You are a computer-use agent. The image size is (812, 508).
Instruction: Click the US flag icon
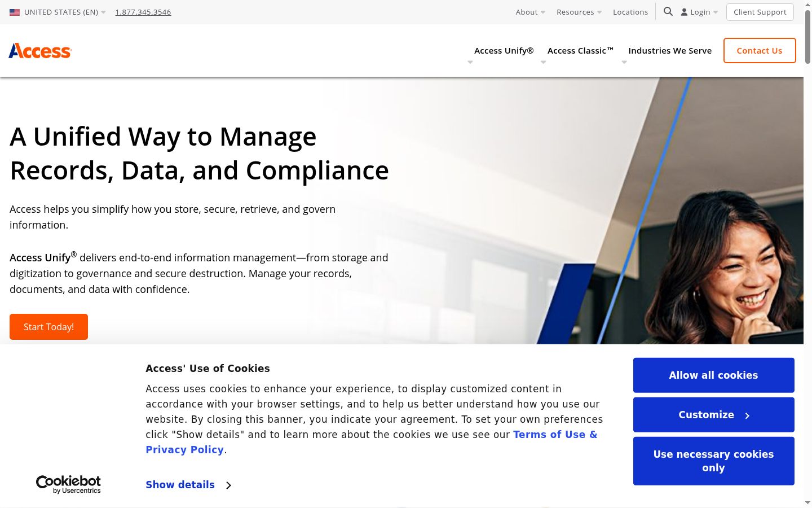click(15, 12)
